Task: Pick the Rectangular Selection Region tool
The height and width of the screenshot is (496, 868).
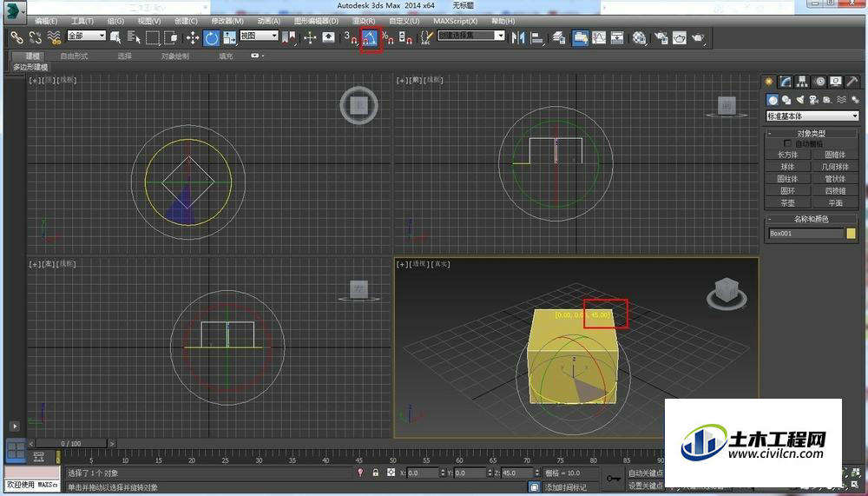Action: click(152, 37)
